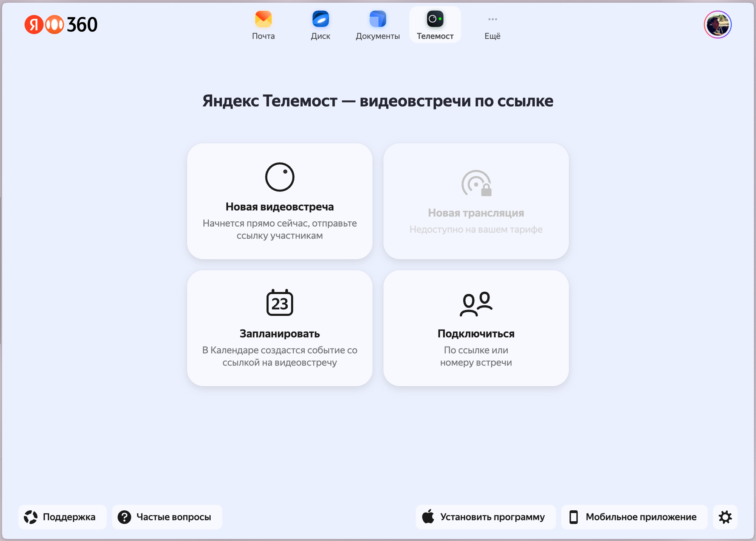Click Установить программу button
The image size is (756, 541).
click(486, 517)
